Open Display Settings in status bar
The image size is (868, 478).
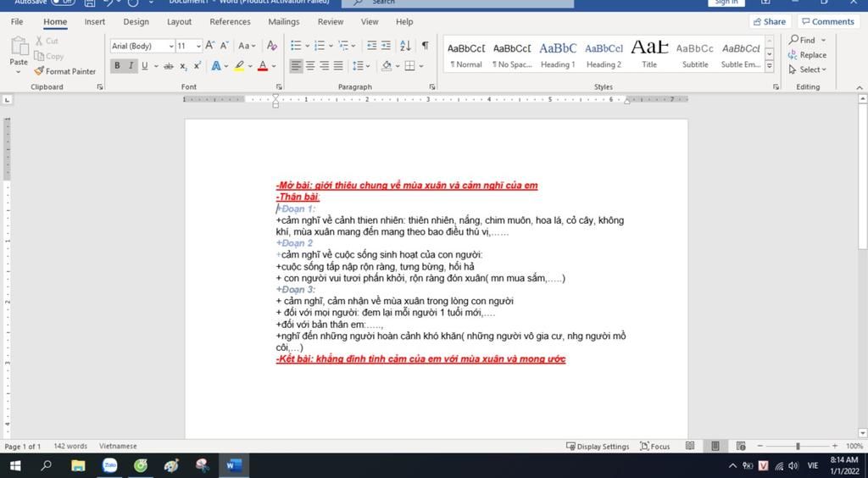click(598, 446)
